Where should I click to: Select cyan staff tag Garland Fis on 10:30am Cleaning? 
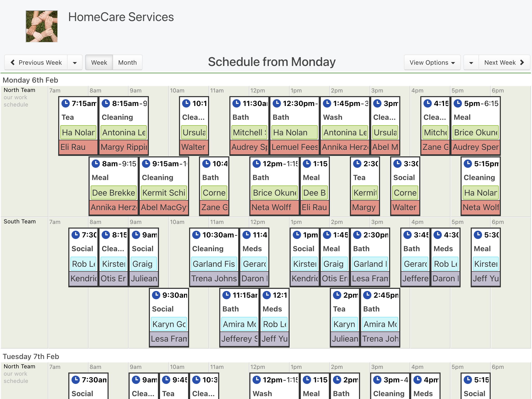point(214,264)
